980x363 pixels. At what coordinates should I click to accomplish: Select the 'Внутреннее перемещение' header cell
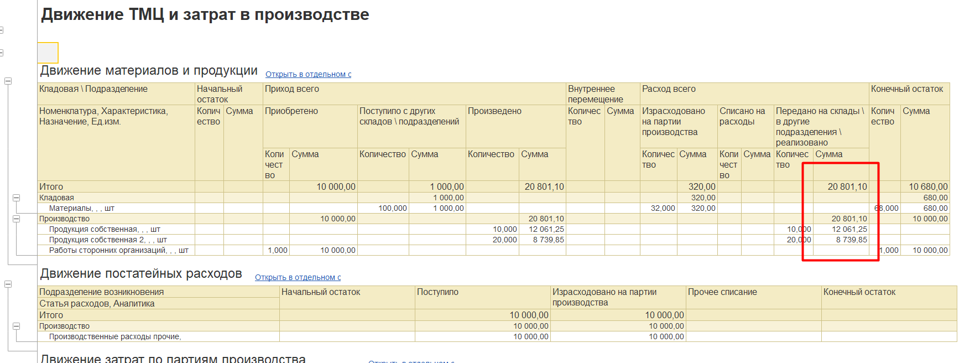pyautogui.click(x=603, y=94)
